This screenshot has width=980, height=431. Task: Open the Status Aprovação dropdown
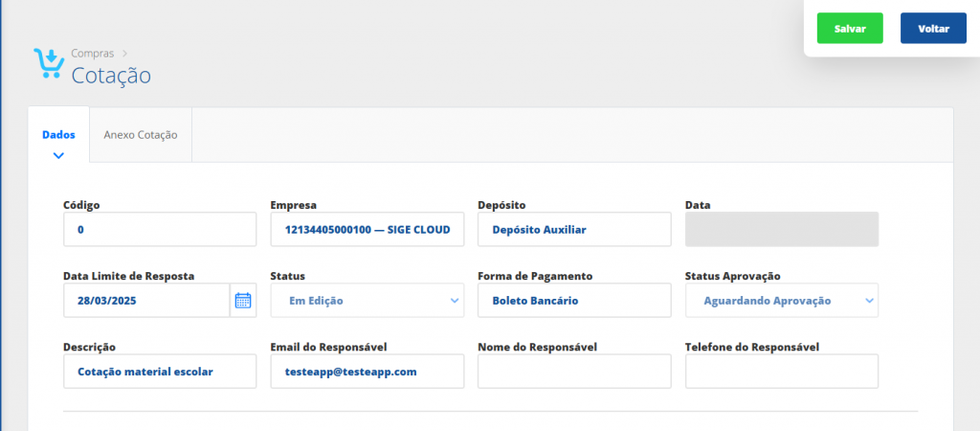[782, 301]
